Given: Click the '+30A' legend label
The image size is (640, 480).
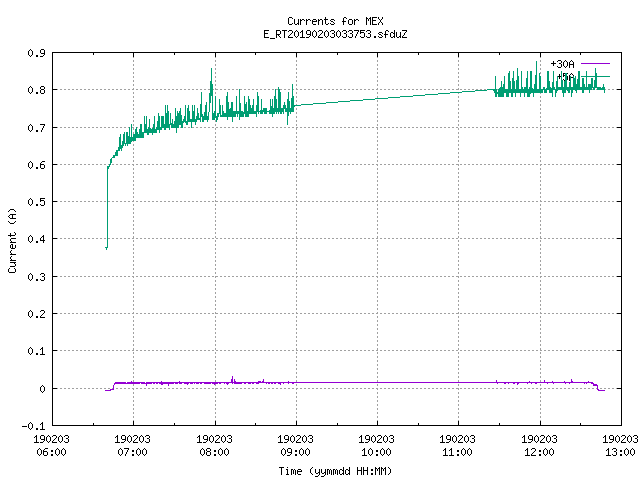Looking at the screenshot, I should tap(562, 64).
